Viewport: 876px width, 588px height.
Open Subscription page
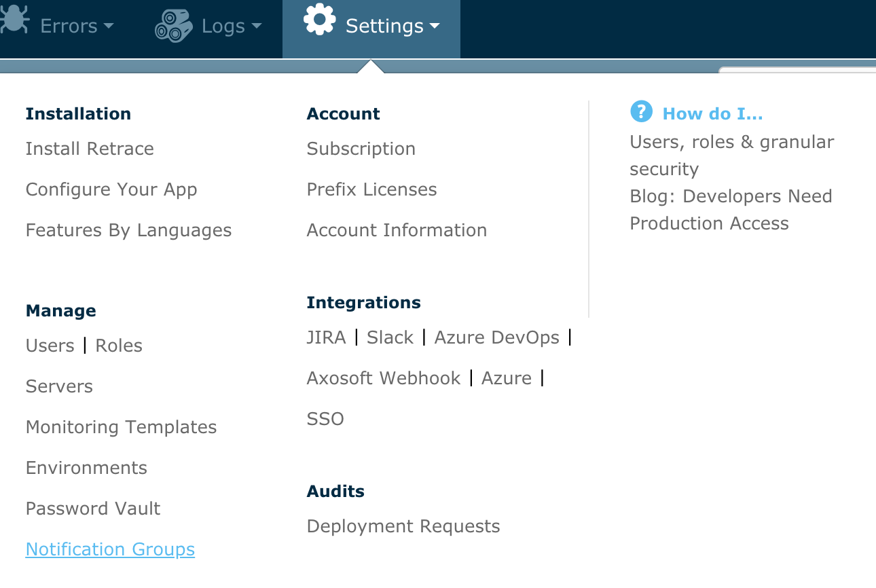tap(361, 149)
